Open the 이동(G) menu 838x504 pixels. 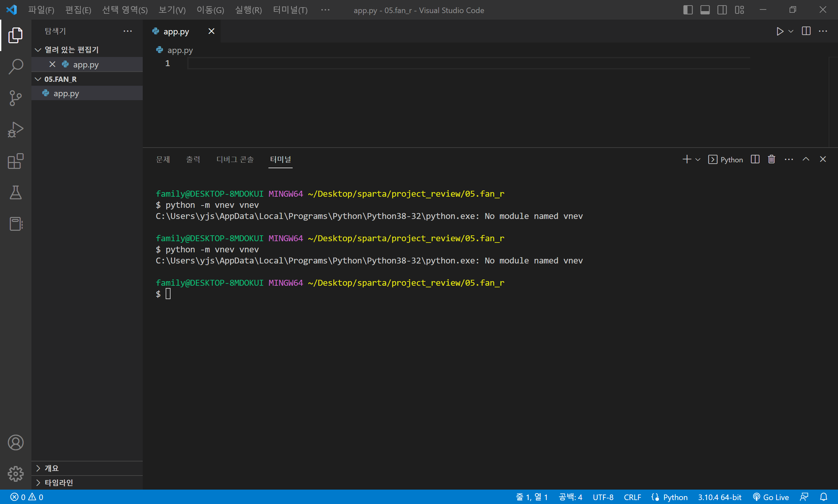pos(210,10)
